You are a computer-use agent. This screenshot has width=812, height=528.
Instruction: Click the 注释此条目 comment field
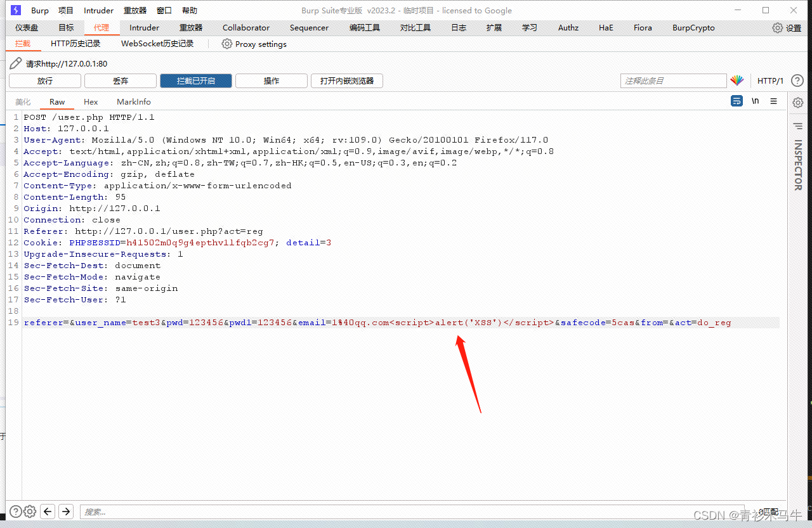click(673, 80)
